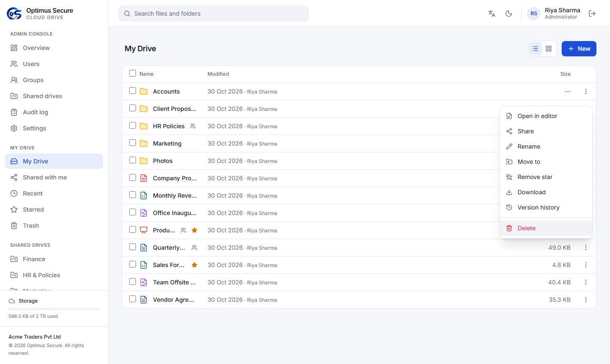Open the Audit log page

54,112
